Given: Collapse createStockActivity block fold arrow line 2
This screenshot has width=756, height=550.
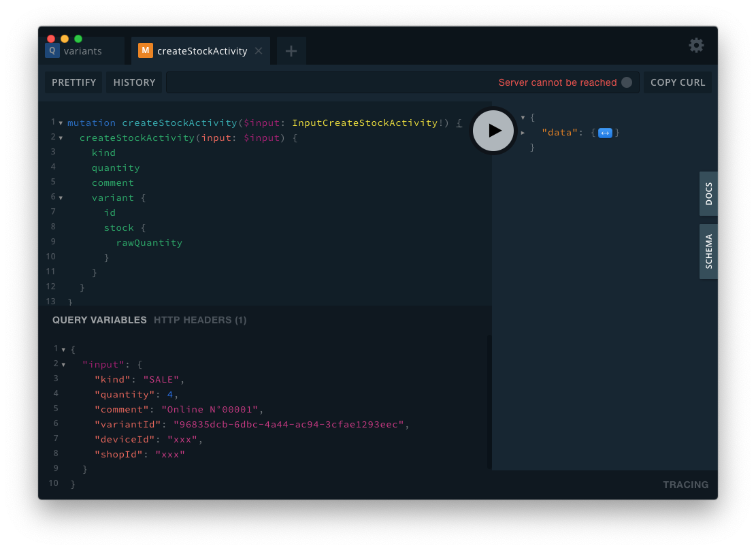Looking at the screenshot, I should point(61,138).
